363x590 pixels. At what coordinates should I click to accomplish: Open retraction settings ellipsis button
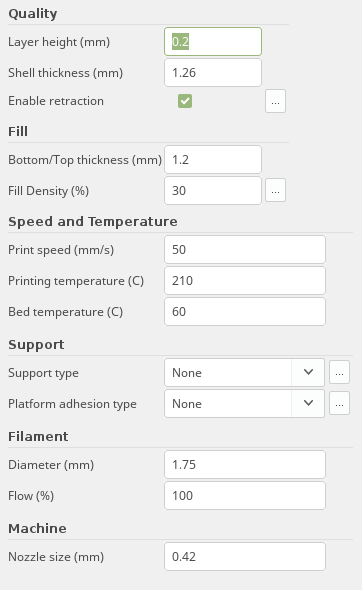275,101
